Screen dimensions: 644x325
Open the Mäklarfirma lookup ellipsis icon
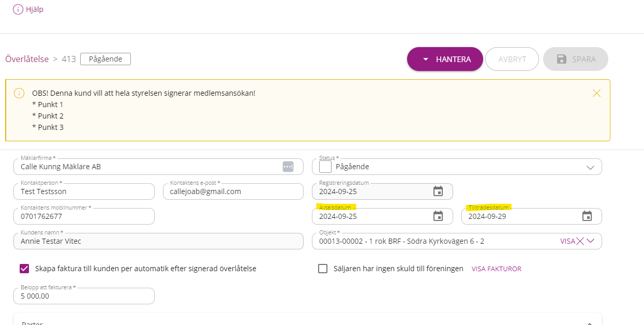tap(288, 167)
